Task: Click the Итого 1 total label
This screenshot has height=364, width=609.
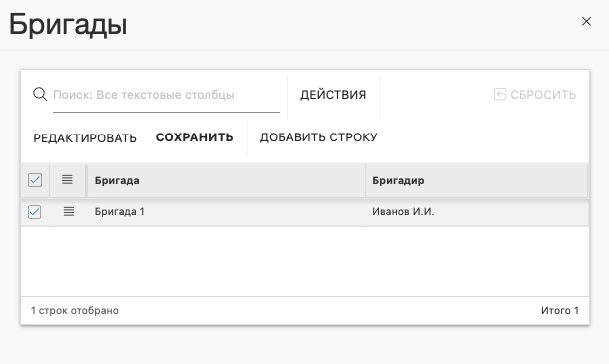Action: [x=560, y=310]
